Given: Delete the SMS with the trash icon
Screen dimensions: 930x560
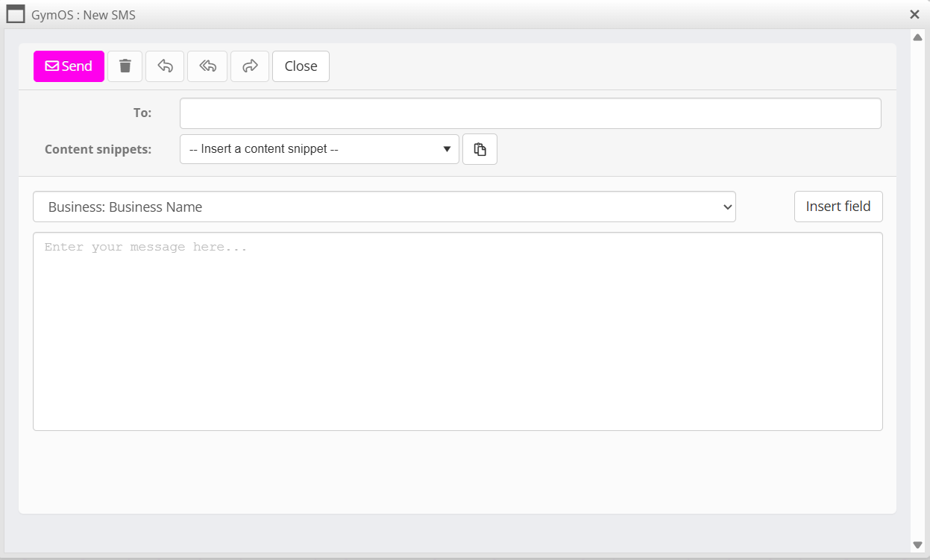Looking at the screenshot, I should point(125,66).
